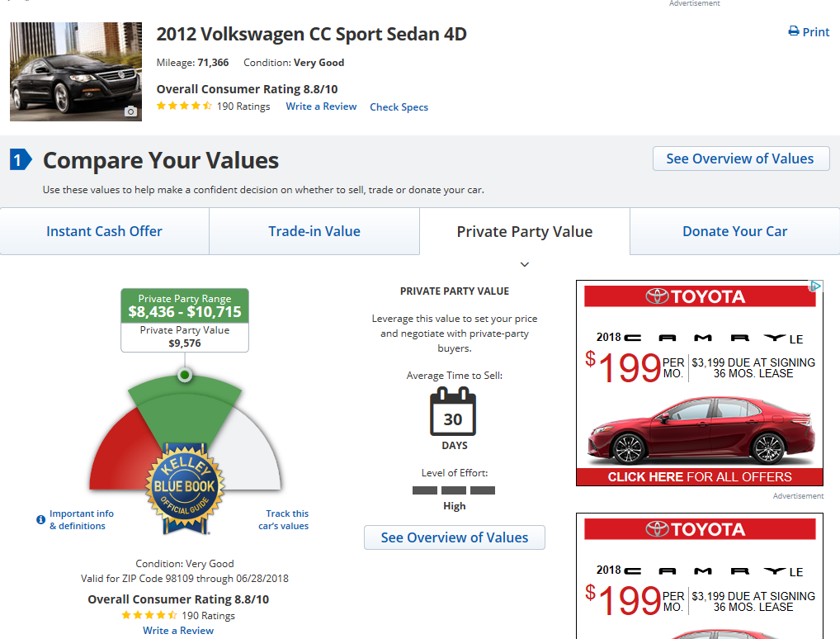Click the camera icon on car photo
Screen dimensions: 840x639
point(130,111)
